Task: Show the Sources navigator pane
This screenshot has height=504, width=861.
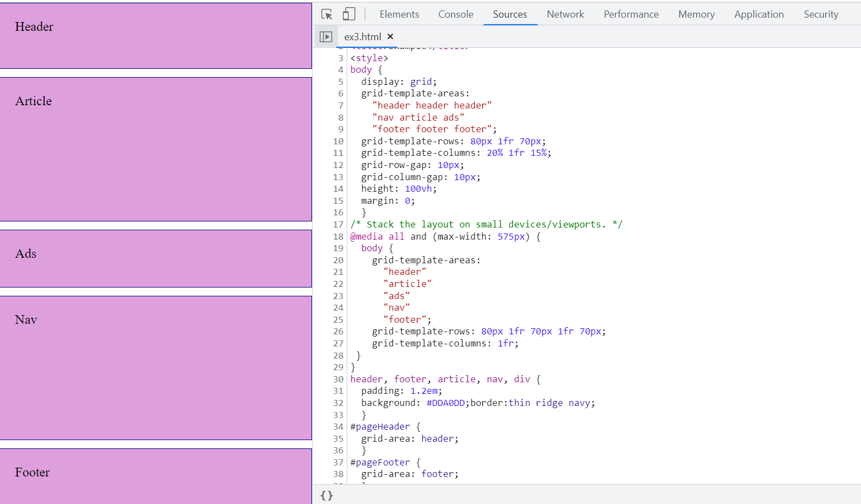Action: click(326, 37)
